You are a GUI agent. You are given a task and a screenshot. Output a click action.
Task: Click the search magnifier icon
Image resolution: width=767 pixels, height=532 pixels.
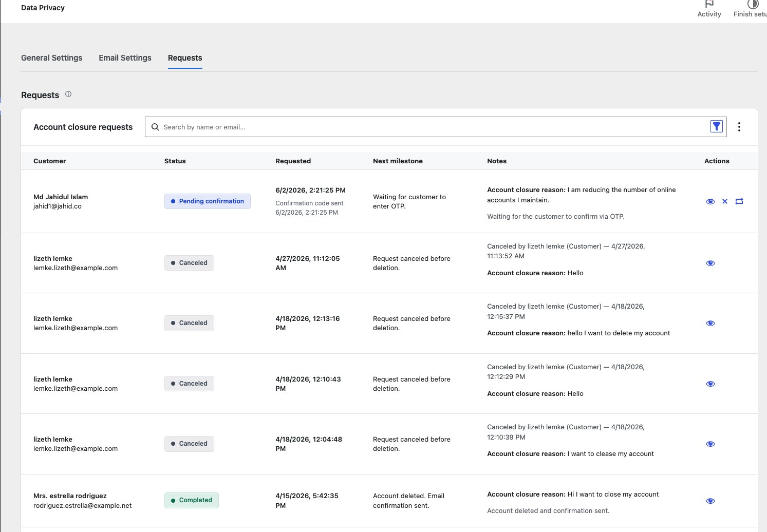click(x=155, y=127)
